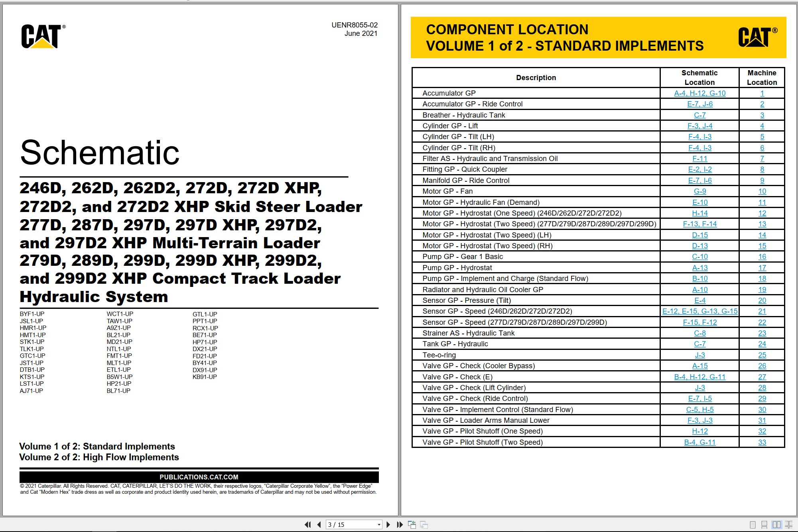The image size is (798, 532).
Task: Click the CAT logo on cover page
Action: [x=43, y=36]
